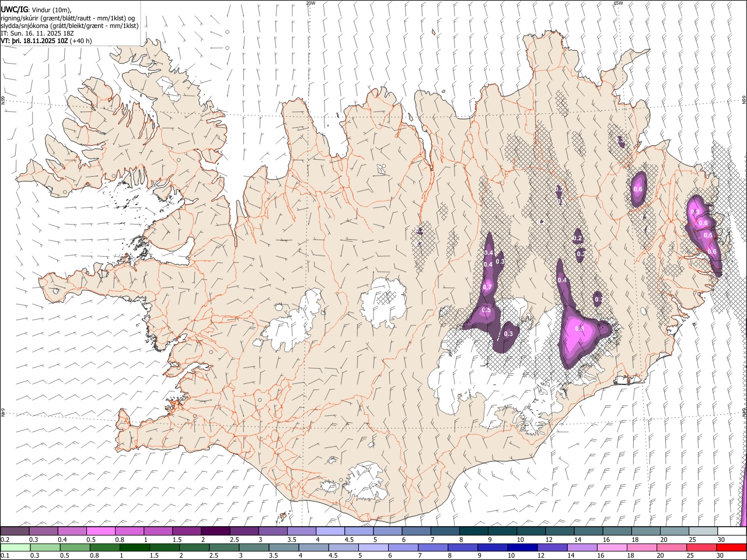Click the '(+40 h)' forecast offset text
Screen dimensions: 747x560
point(81,41)
